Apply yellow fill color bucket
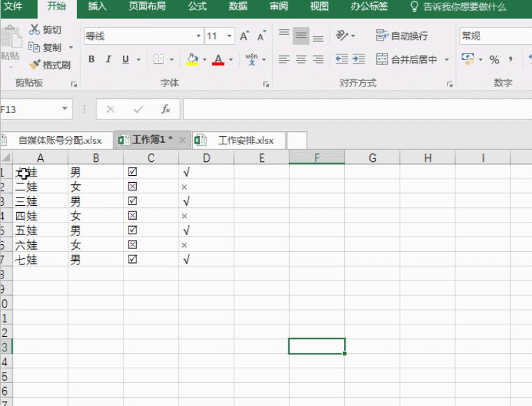Viewport: 532px width, 406px height. [192, 59]
